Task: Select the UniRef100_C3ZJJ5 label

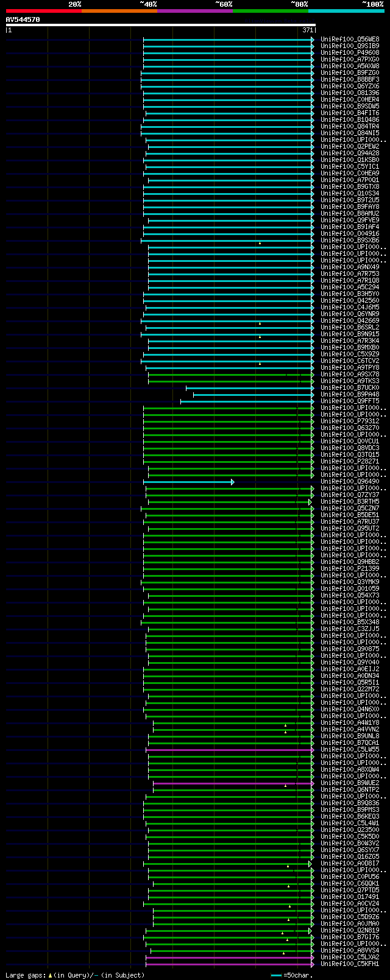Action: (350, 629)
